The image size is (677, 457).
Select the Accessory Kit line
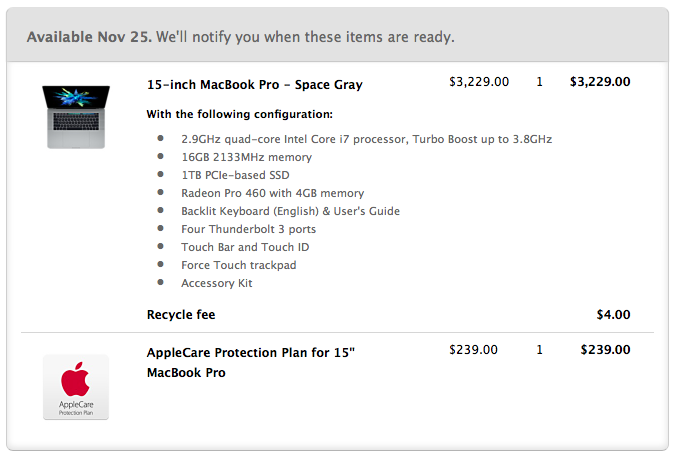tap(217, 283)
